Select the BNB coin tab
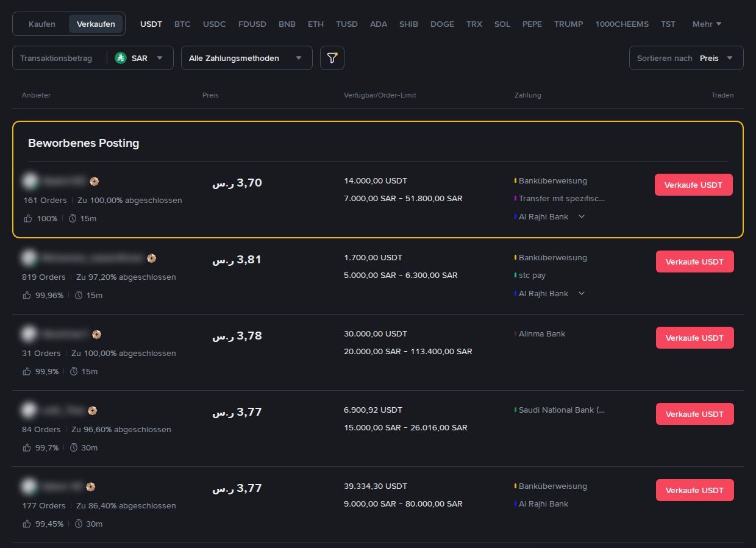Viewport: 756px width, 548px height. click(287, 24)
